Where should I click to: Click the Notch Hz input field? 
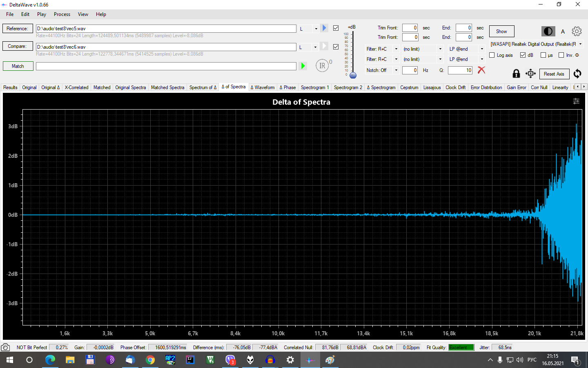tap(410, 70)
